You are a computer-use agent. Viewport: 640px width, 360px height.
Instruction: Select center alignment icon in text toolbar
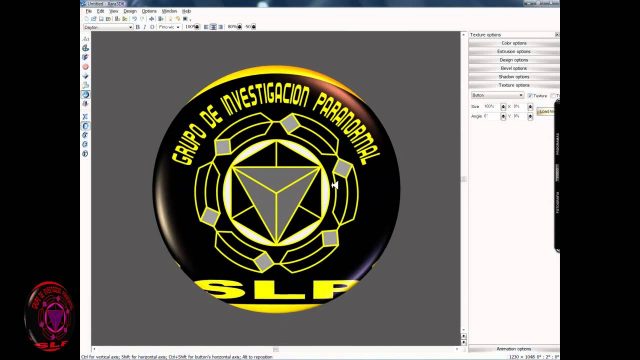coord(213,27)
